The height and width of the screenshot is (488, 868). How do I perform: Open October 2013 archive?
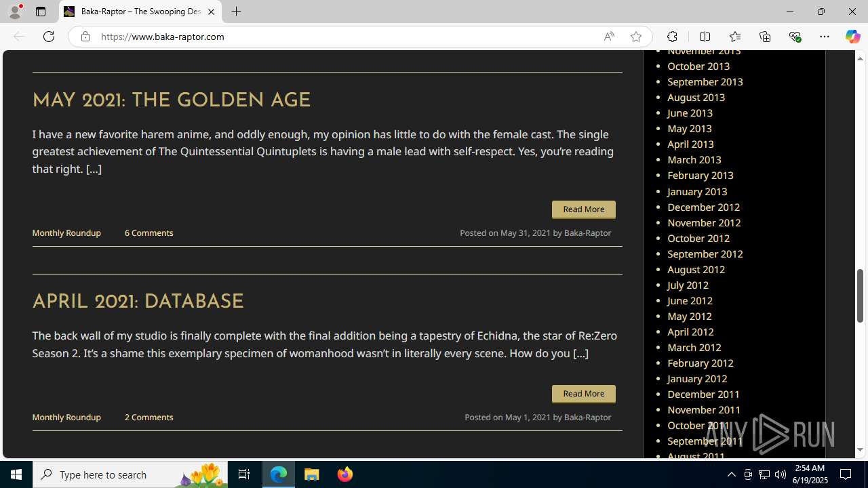(x=698, y=66)
